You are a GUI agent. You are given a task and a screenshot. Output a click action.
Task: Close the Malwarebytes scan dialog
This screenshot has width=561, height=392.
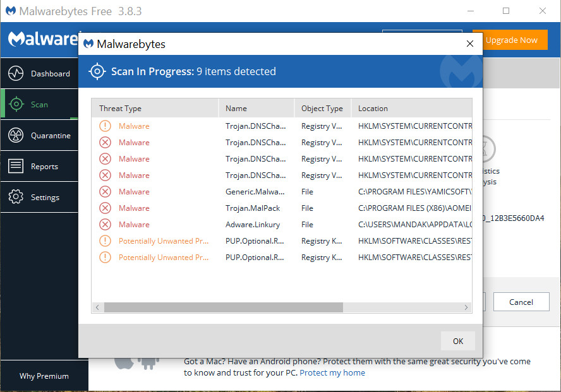[470, 44]
